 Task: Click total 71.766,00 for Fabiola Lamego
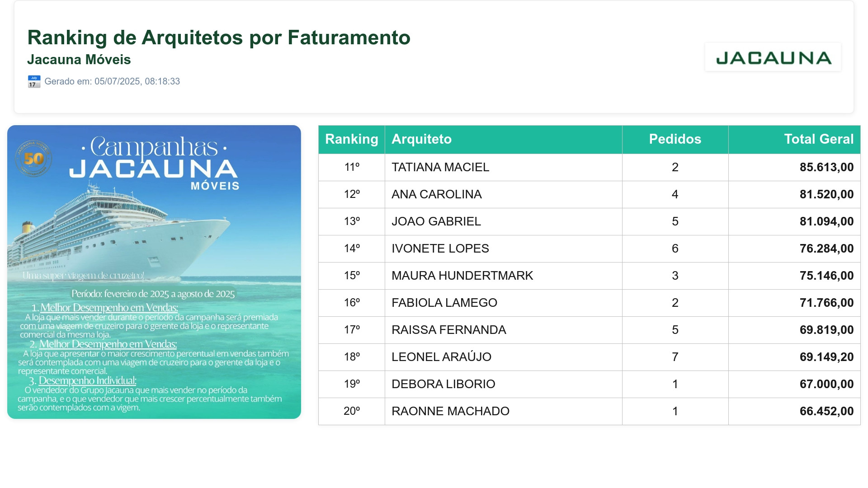pyautogui.click(x=826, y=303)
